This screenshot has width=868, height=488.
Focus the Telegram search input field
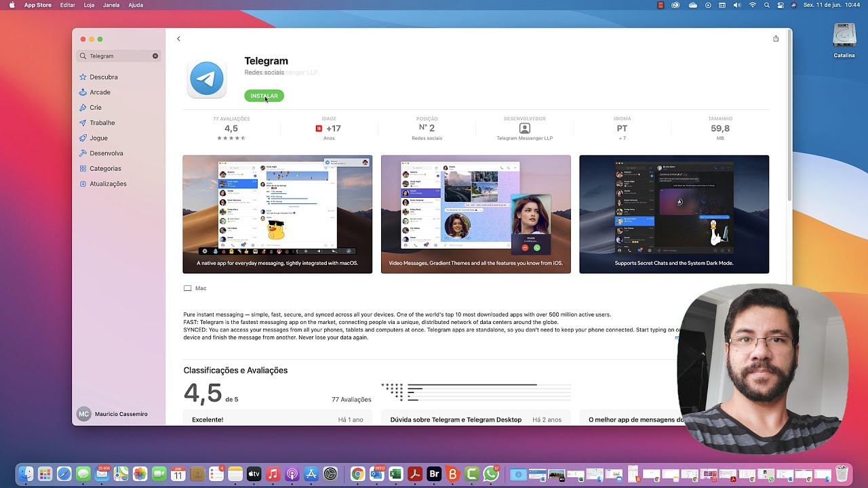tap(119, 56)
